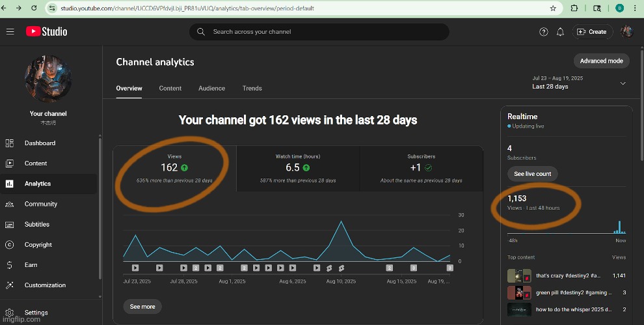The width and height of the screenshot is (644, 325).
Task: Switch to the Content analytics tab
Action: (170, 88)
